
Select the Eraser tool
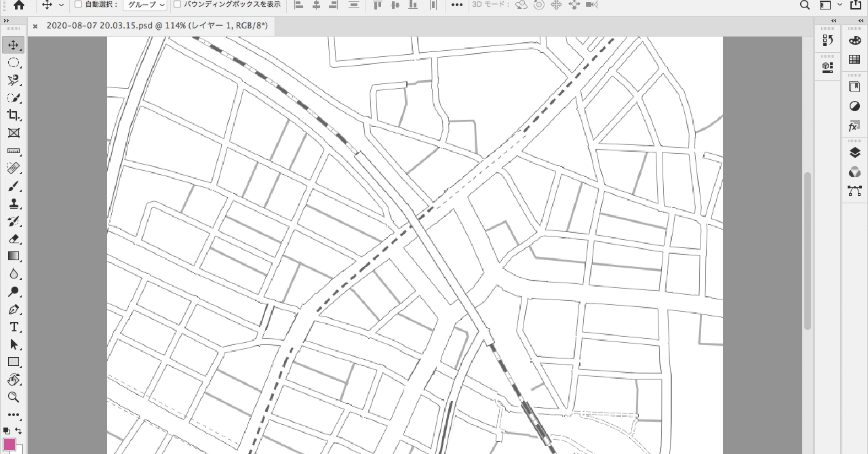[13, 239]
